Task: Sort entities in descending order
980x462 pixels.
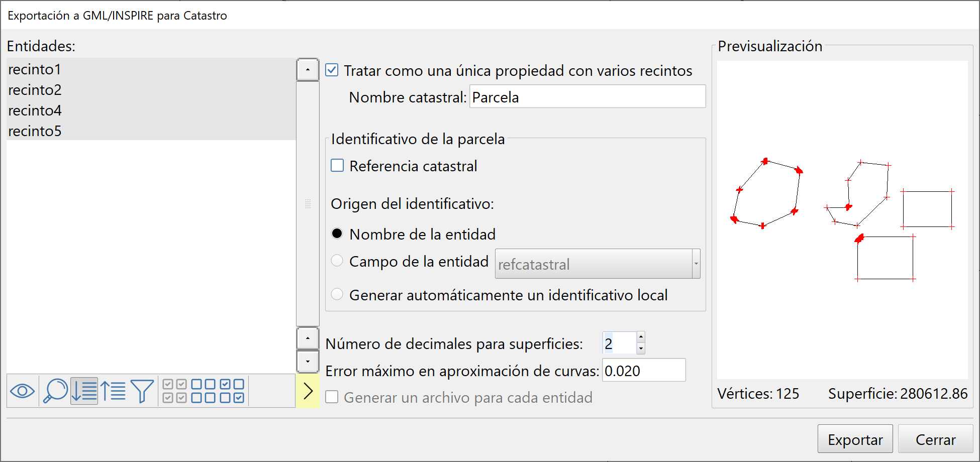Action: click(84, 391)
